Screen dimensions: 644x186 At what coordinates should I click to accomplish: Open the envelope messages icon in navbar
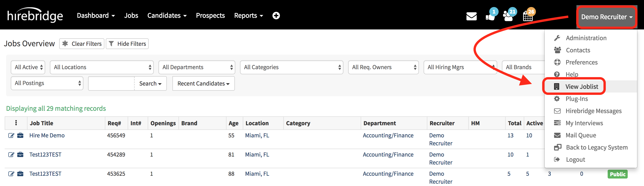pos(471,16)
